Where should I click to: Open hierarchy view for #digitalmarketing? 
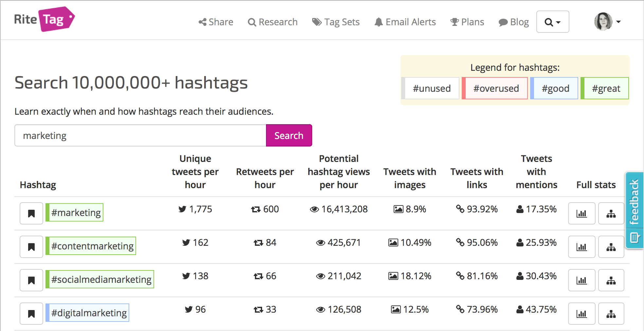click(611, 314)
